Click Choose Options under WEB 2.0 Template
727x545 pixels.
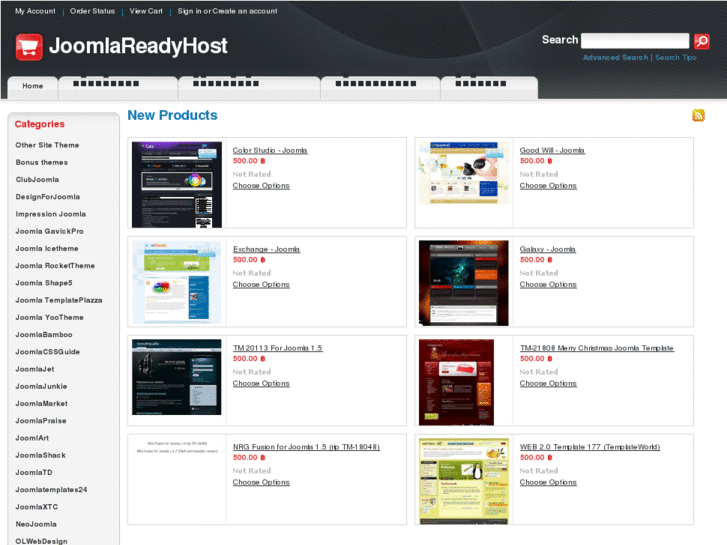pos(548,482)
